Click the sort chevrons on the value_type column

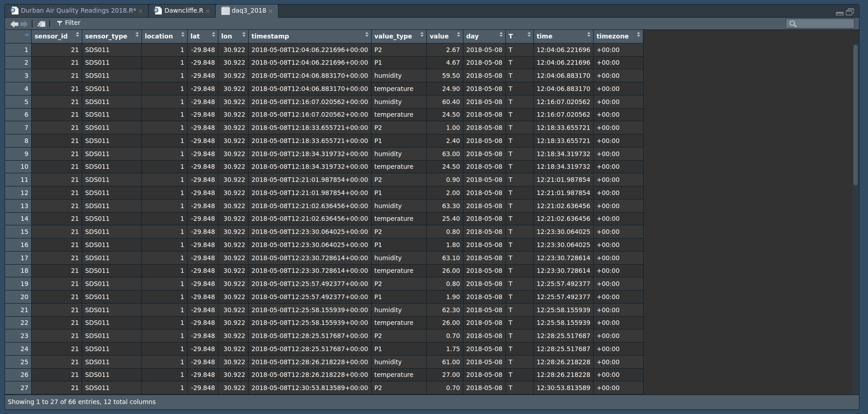pos(422,34)
